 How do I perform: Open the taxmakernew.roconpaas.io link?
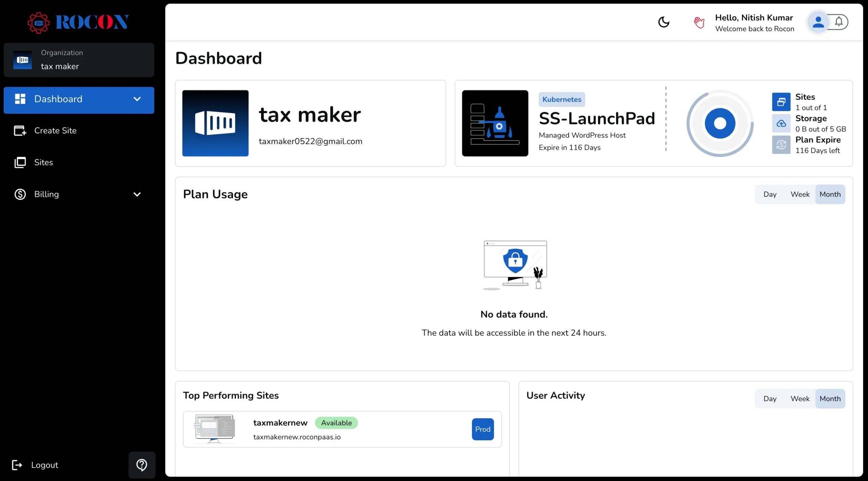pyautogui.click(x=297, y=437)
